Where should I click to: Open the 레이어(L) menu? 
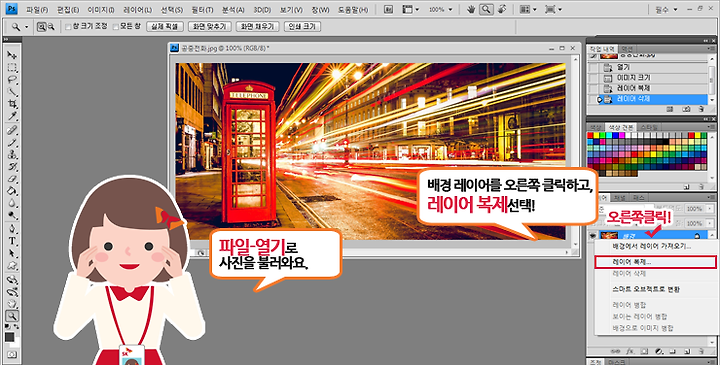tap(138, 10)
